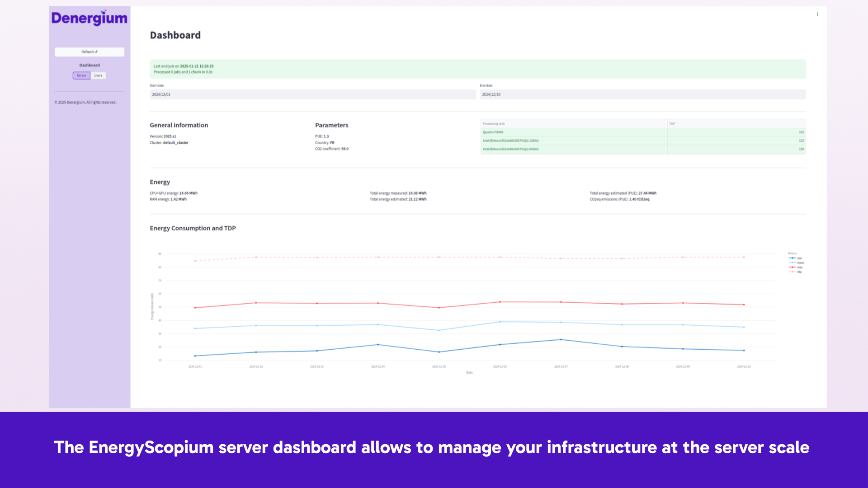Click the Last analysis status banner
The height and width of the screenshot is (488, 868).
coord(478,69)
